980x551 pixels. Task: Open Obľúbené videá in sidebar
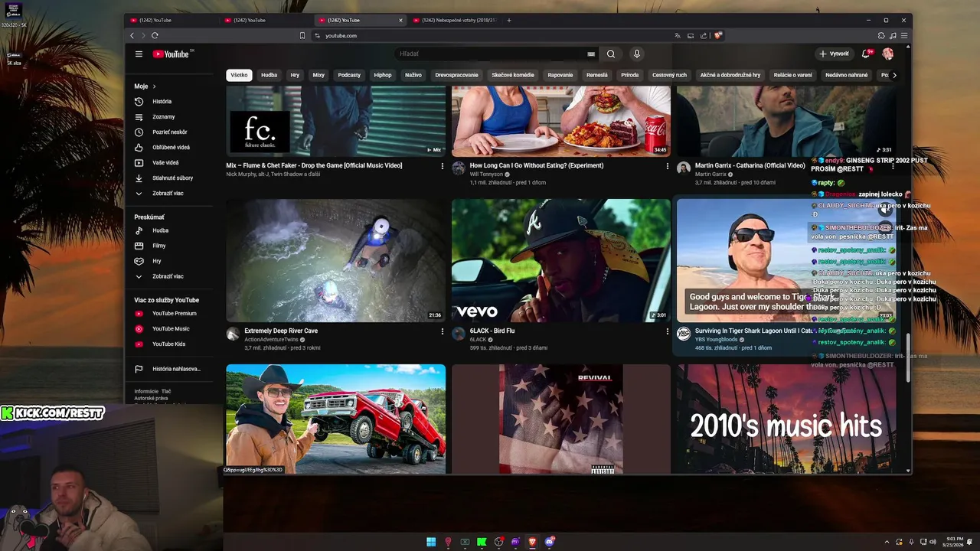[x=167, y=148]
